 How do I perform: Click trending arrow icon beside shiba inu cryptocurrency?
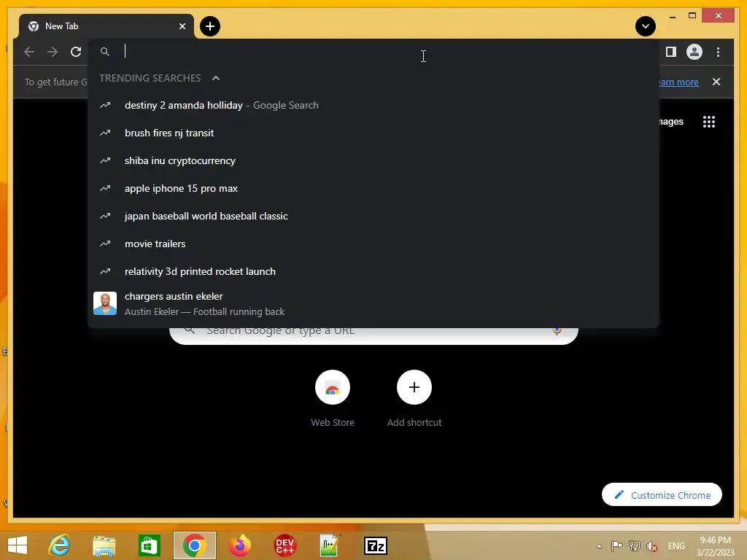pos(105,160)
